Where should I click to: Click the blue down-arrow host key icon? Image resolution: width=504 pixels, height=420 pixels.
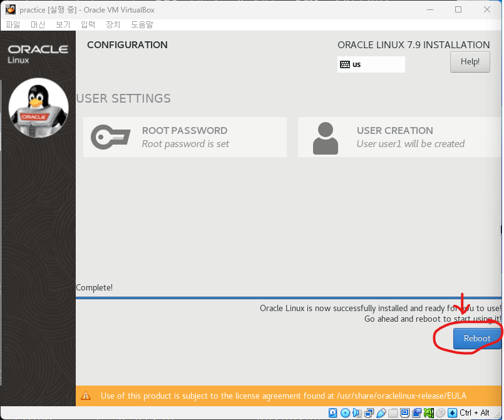pyautogui.click(x=452, y=412)
